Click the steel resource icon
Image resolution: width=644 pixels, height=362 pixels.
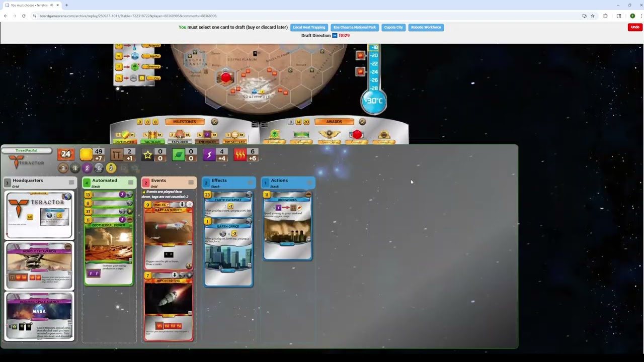(x=117, y=155)
